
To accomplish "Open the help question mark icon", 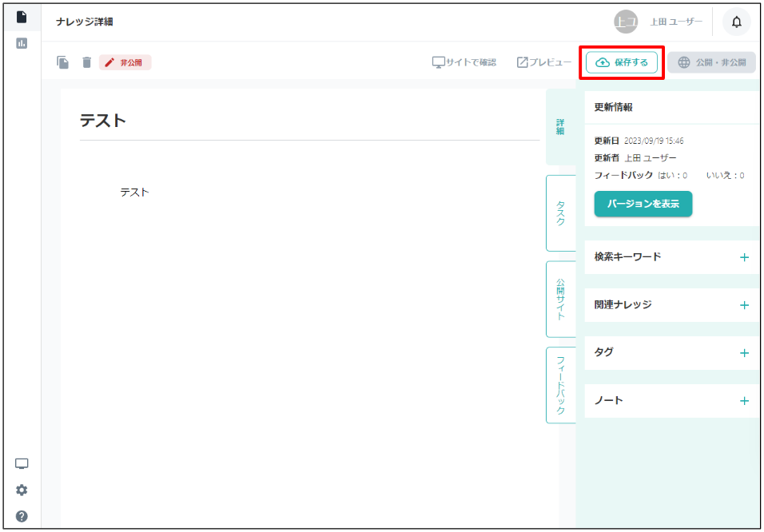I will tap(22, 516).
